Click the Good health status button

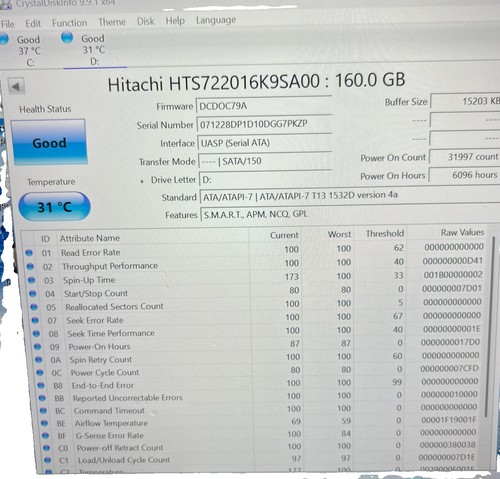click(49, 142)
